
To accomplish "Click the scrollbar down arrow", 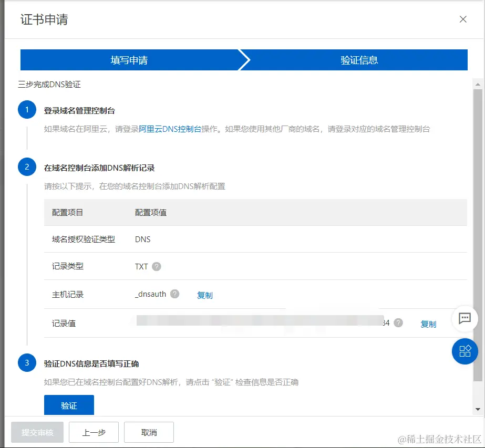I will (x=478, y=409).
